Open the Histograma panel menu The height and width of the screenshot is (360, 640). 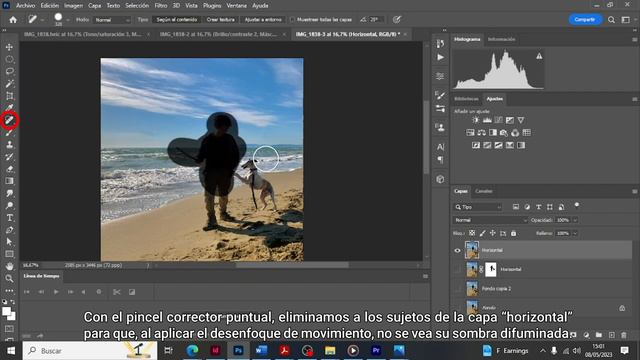(634, 40)
